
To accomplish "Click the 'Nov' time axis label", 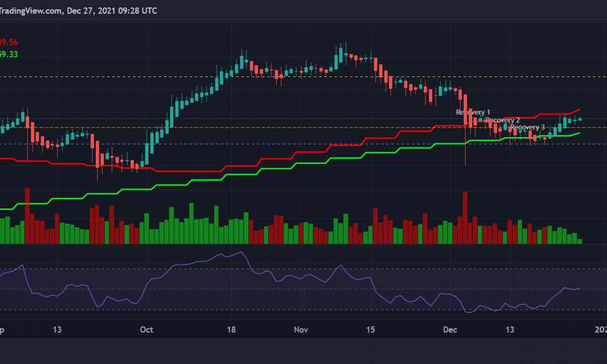I will [301, 329].
